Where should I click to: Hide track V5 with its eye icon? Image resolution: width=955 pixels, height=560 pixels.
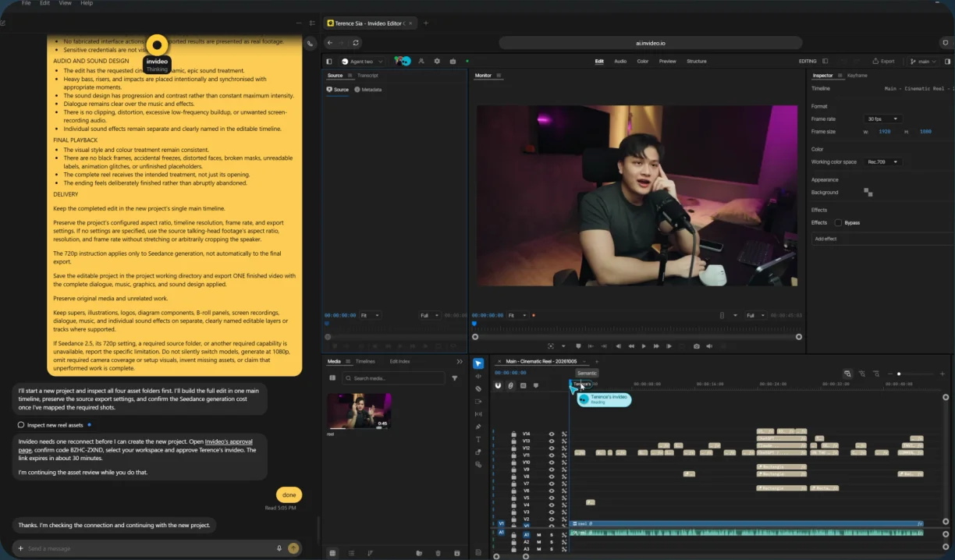pyautogui.click(x=552, y=498)
